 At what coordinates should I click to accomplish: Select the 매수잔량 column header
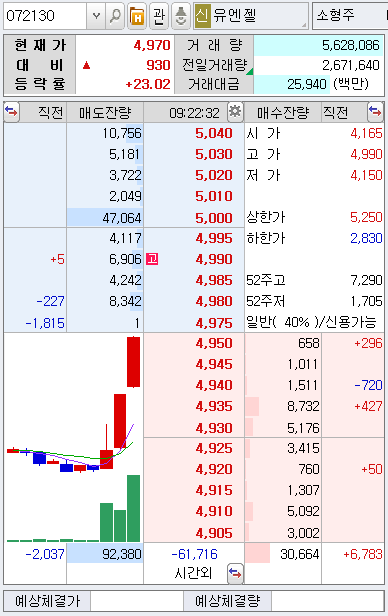[283, 113]
